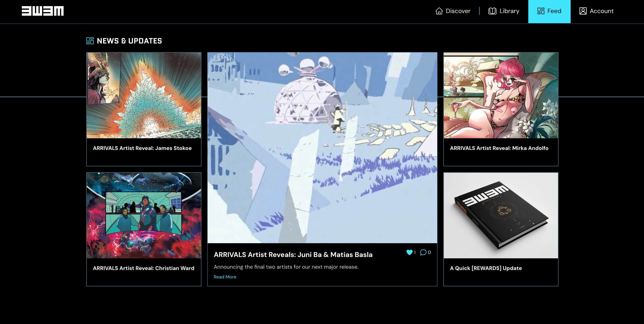Open ARRIVALS Artist Reveal: Christian Ward title
The height and width of the screenshot is (324, 644).
pos(143,268)
